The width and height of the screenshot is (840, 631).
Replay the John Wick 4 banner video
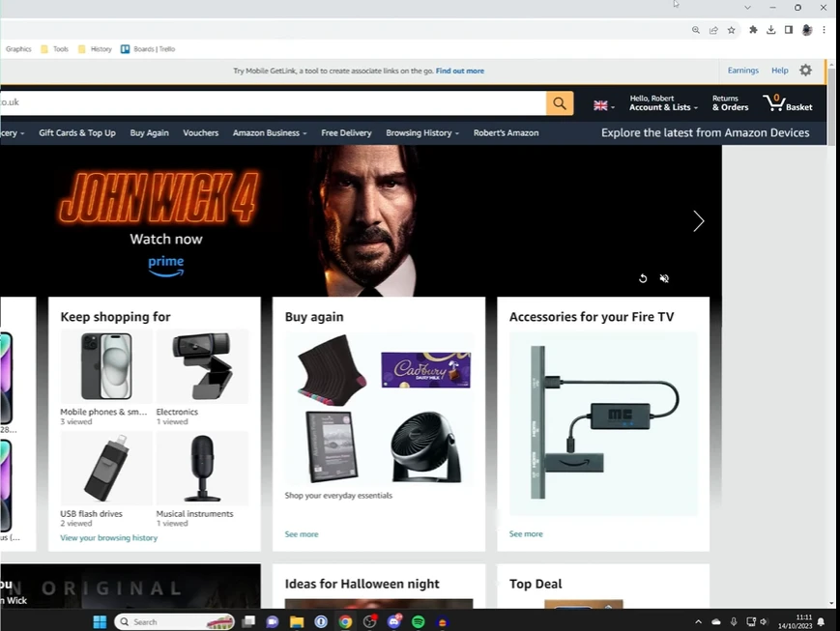(x=643, y=278)
